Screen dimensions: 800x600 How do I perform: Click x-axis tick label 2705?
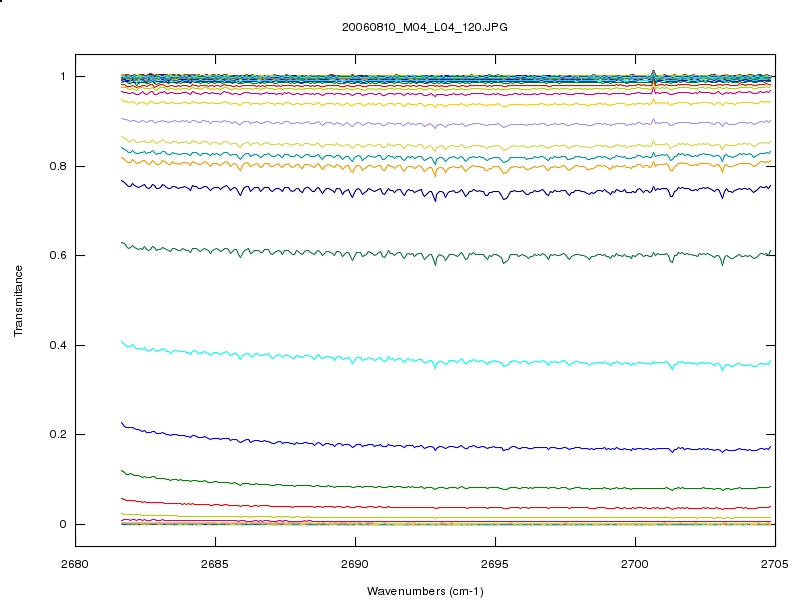(x=775, y=564)
